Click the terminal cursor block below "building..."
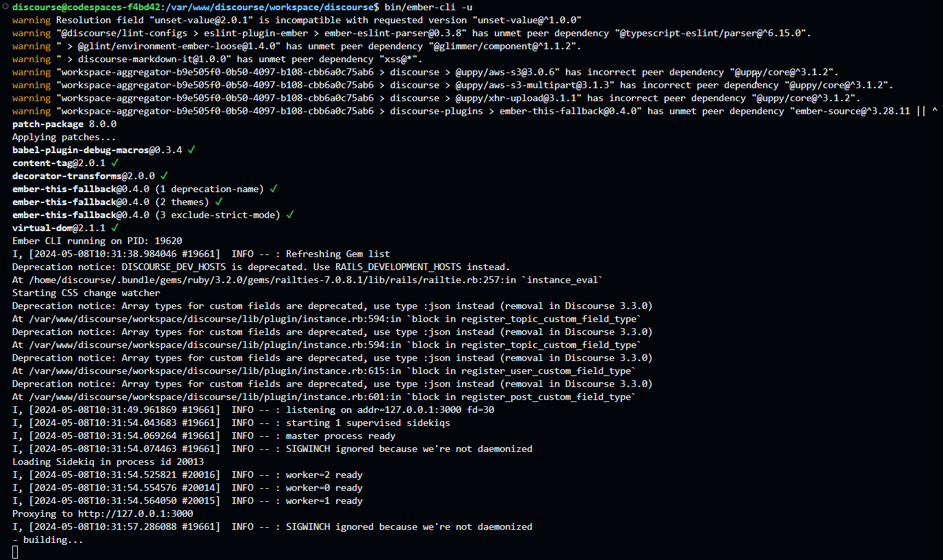 pos(15,552)
